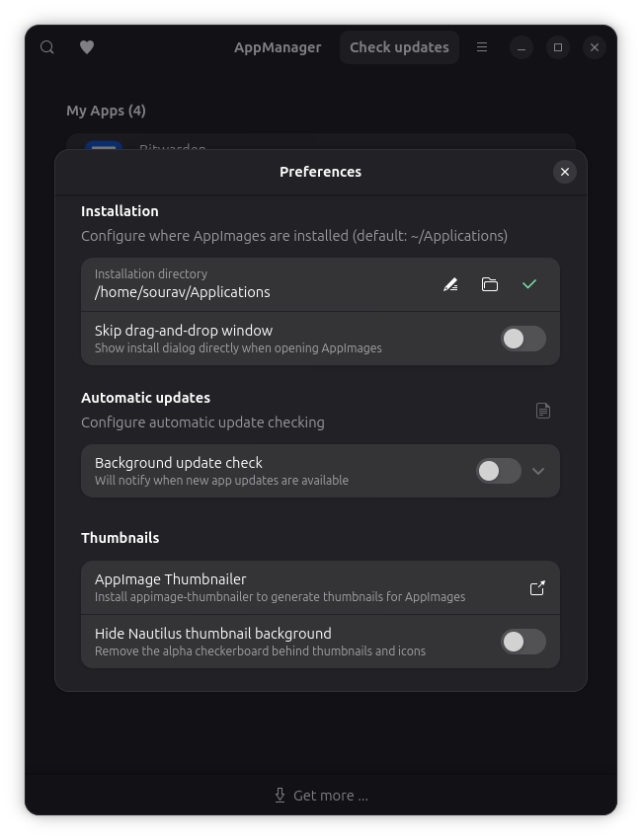This screenshot has height=840, width=642.
Task: Click the download icon beside Get more
Action: pyautogui.click(x=280, y=796)
